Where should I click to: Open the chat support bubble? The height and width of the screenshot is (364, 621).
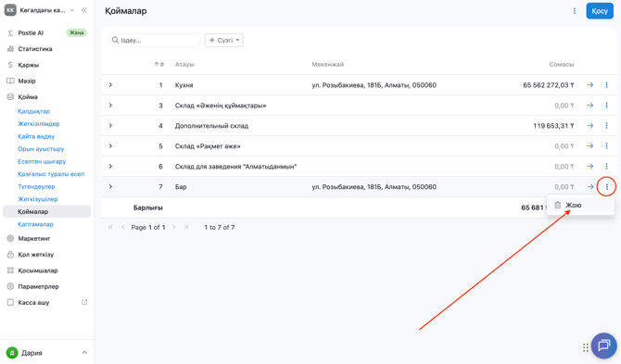click(x=603, y=345)
